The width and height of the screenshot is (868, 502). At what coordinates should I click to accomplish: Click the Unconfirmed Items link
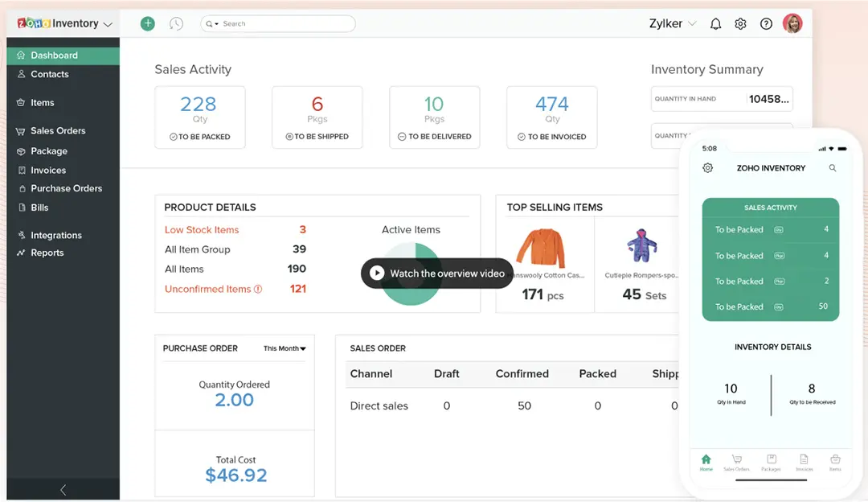click(207, 290)
